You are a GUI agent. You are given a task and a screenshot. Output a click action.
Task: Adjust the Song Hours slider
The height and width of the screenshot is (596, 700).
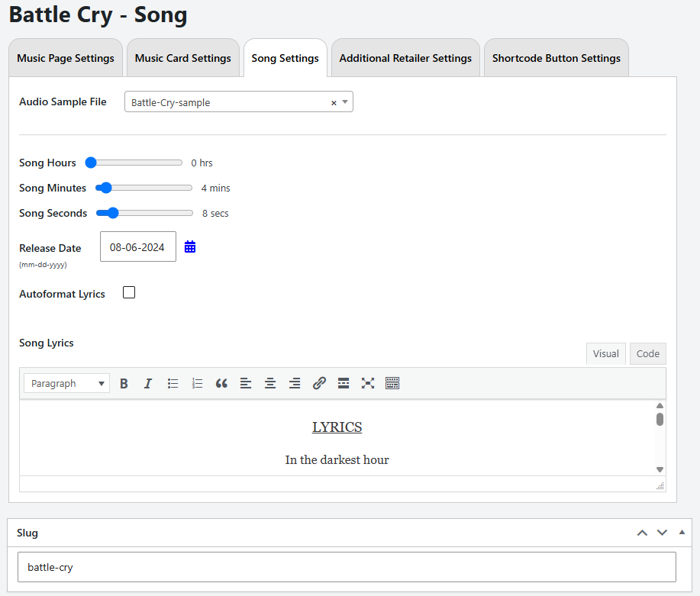(x=134, y=163)
